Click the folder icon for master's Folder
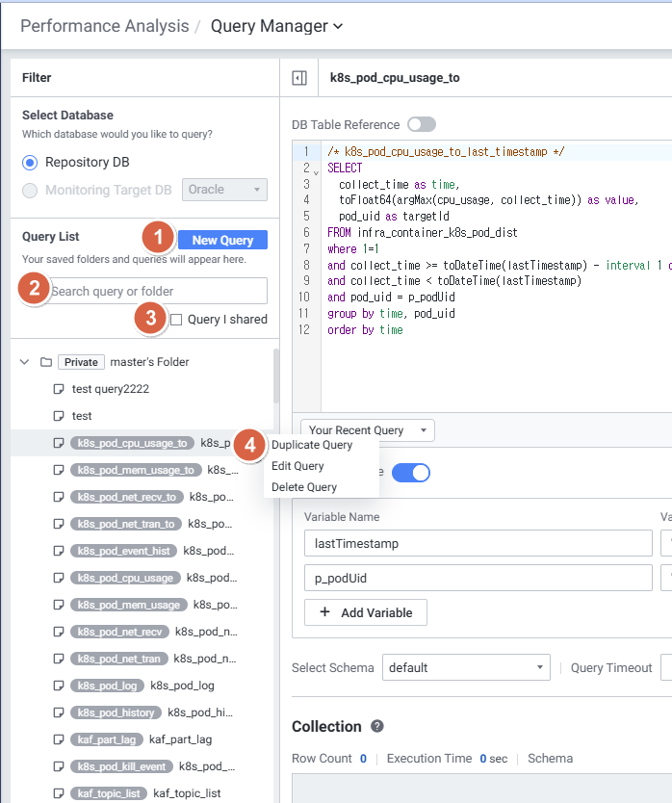The image size is (672, 803). click(46, 362)
